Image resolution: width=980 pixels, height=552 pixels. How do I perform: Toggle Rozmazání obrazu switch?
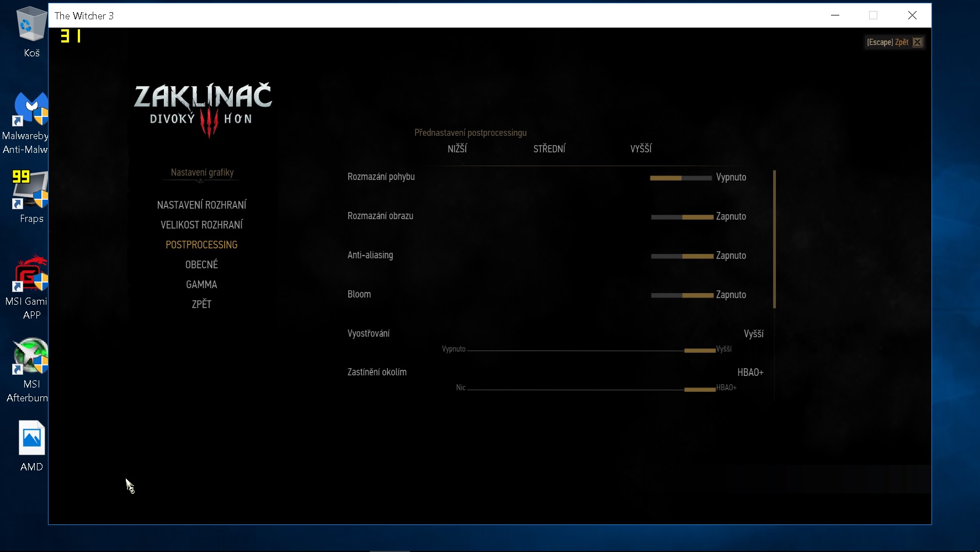click(x=682, y=217)
